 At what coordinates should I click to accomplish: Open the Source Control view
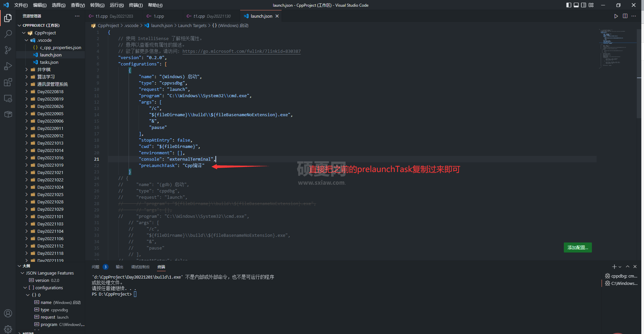tap(8, 50)
